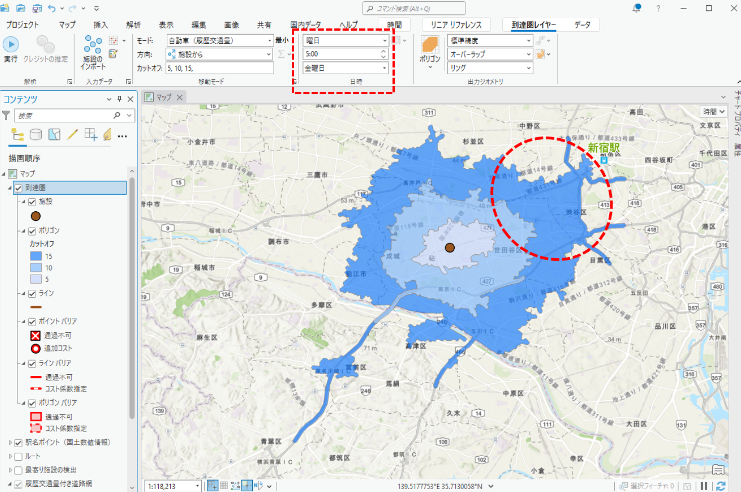Switch to the データ ribbon tab
Screen dimensions: 741x492
(582, 23)
